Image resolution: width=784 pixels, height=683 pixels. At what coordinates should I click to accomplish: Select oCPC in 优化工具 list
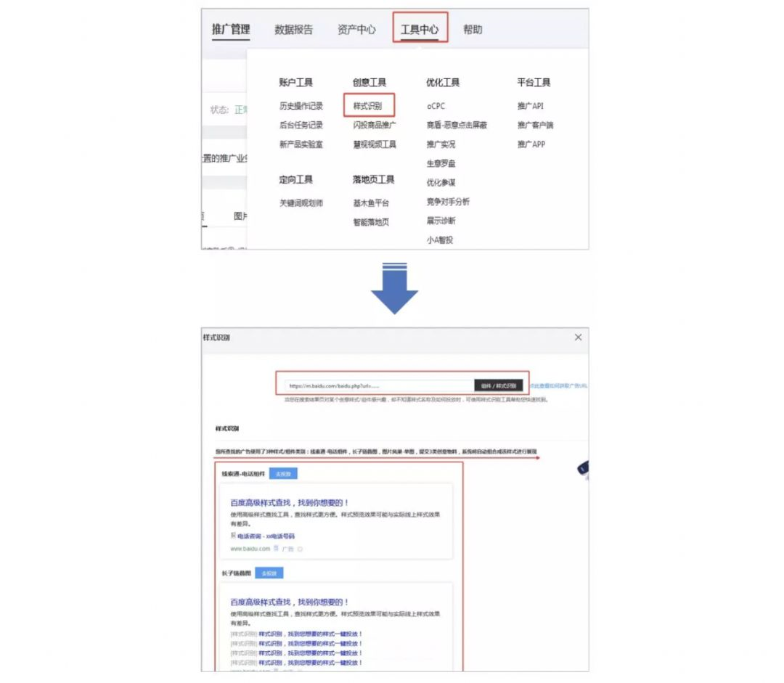pyautogui.click(x=436, y=106)
